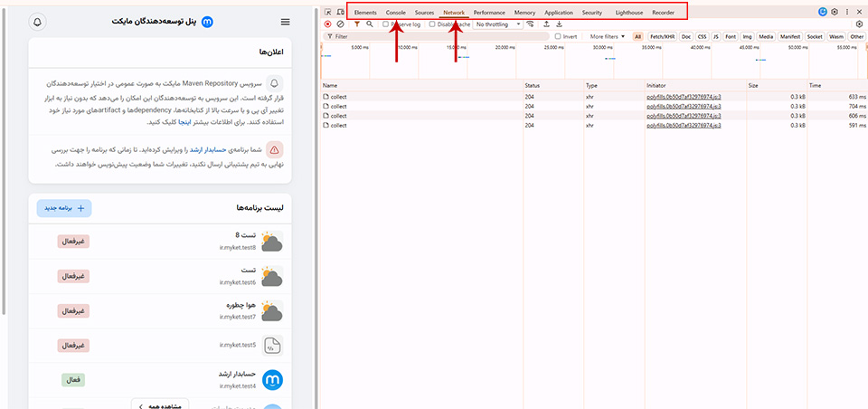Toggle the JS type filter
868x409 pixels.
pyautogui.click(x=716, y=36)
